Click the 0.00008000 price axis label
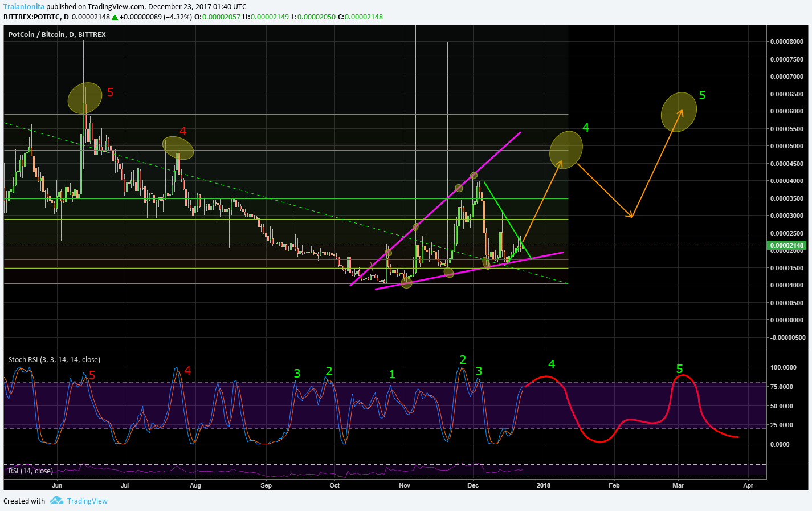The height and width of the screenshot is (511, 812). 787,42
